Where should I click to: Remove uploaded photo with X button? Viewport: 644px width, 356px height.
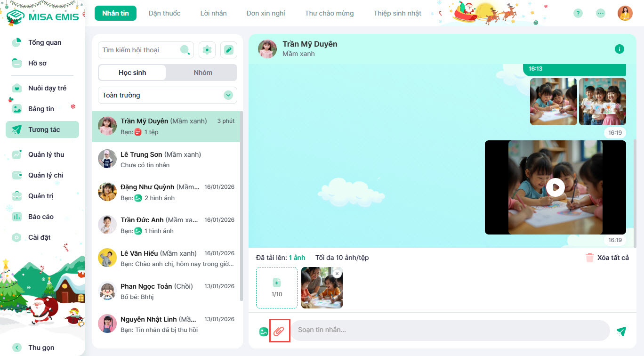point(337,274)
